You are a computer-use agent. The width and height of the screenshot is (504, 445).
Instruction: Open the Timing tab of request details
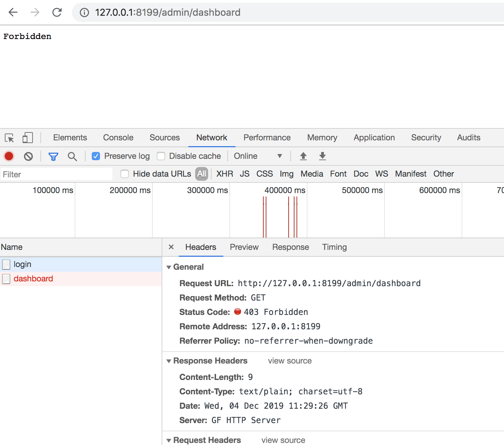[334, 247]
